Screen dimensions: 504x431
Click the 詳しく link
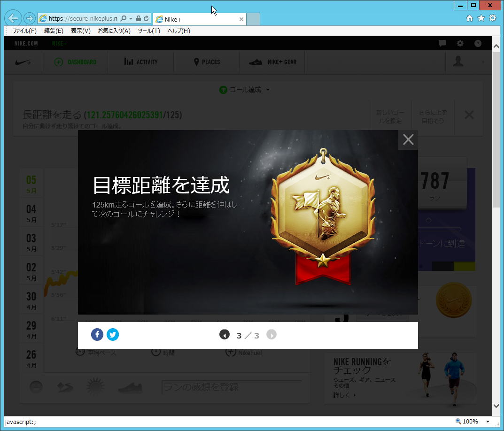[x=344, y=395]
